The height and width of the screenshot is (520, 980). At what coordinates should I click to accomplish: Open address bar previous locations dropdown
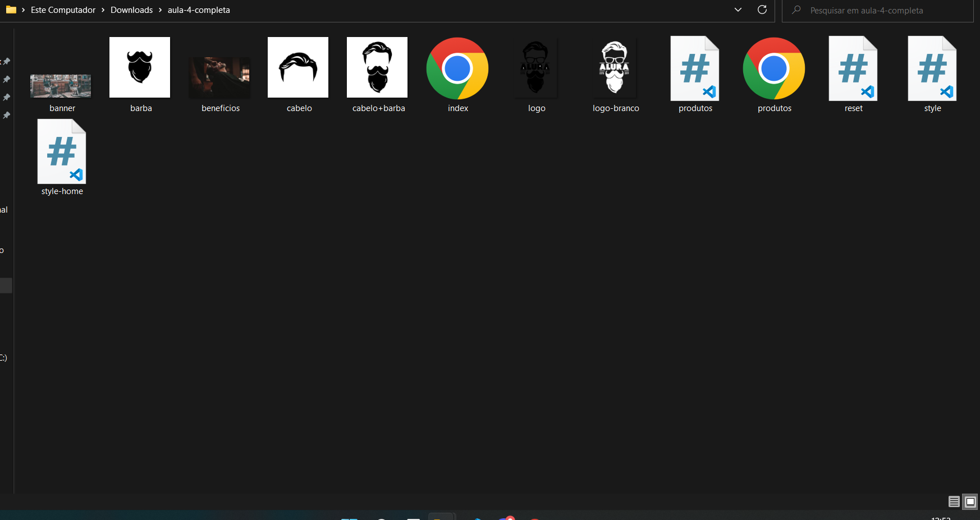(738, 10)
